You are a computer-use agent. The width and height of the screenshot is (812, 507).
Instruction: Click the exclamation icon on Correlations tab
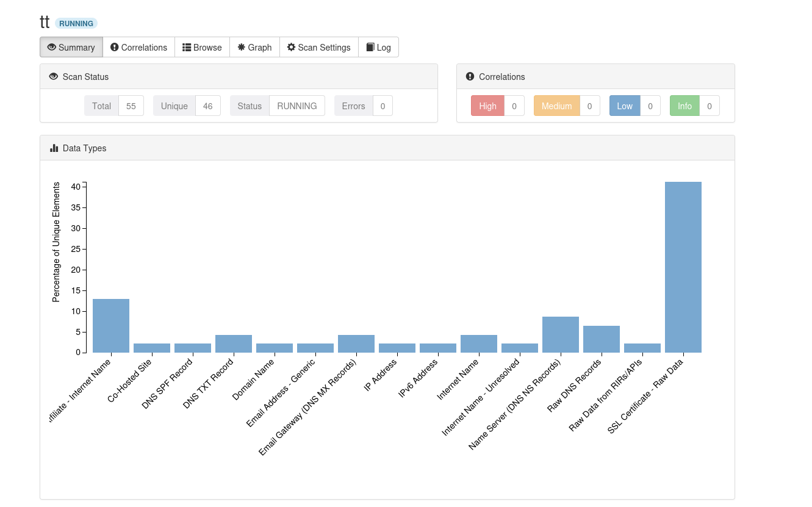pos(115,47)
